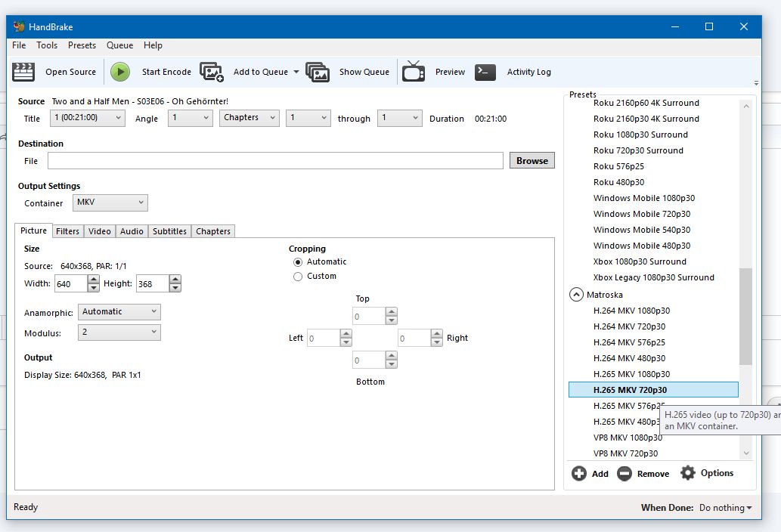Click the Open Source label
Image resolution: width=781 pixels, height=532 pixels.
[x=71, y=72]
